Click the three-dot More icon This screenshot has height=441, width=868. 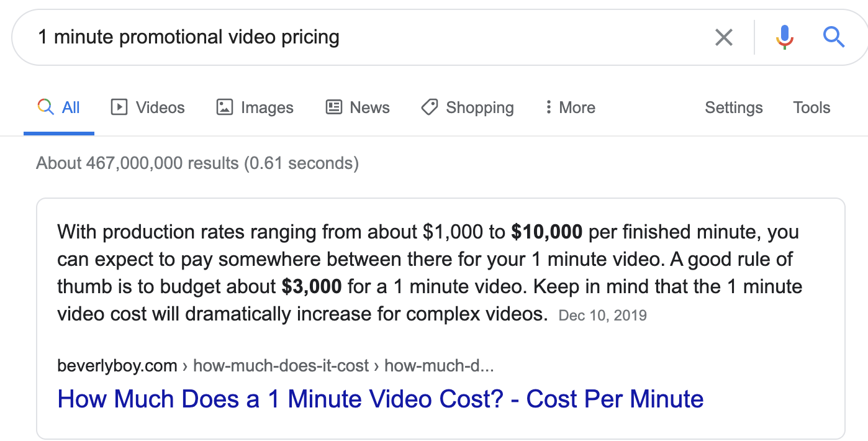point(548,107)
